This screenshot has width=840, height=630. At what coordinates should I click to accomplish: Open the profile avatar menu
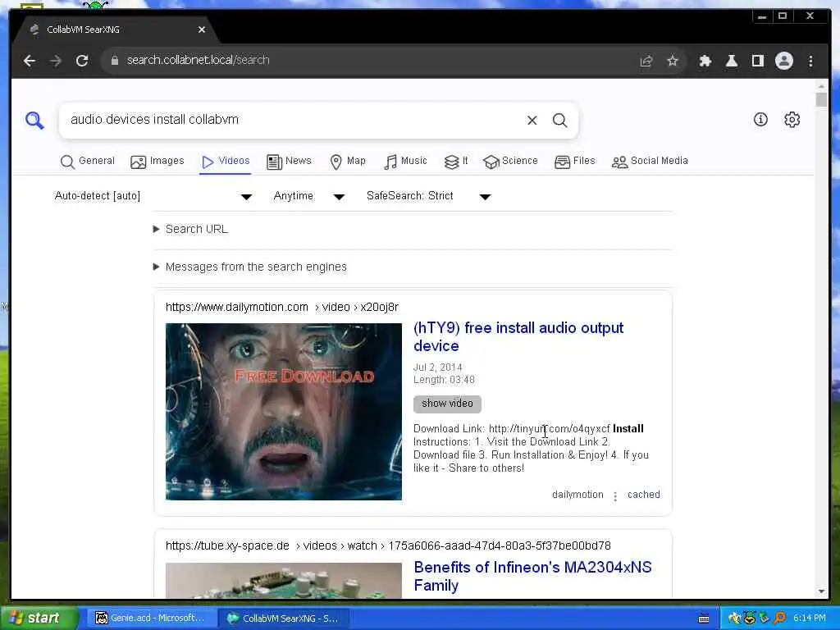[783, 61]
